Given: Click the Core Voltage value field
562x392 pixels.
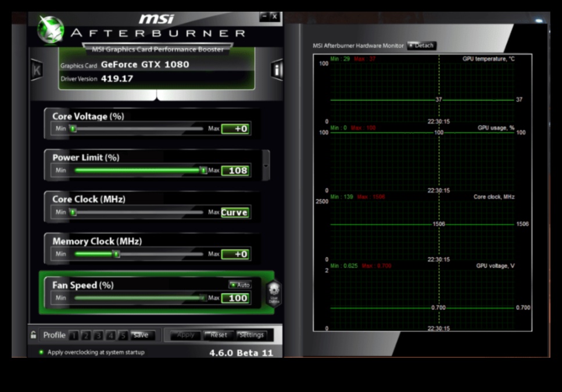Looking at the screenshot, I should [x=235, y=129].
